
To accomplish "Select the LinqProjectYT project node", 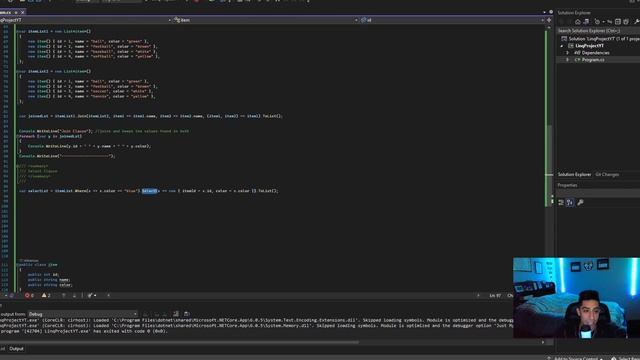I will (589, 46).
